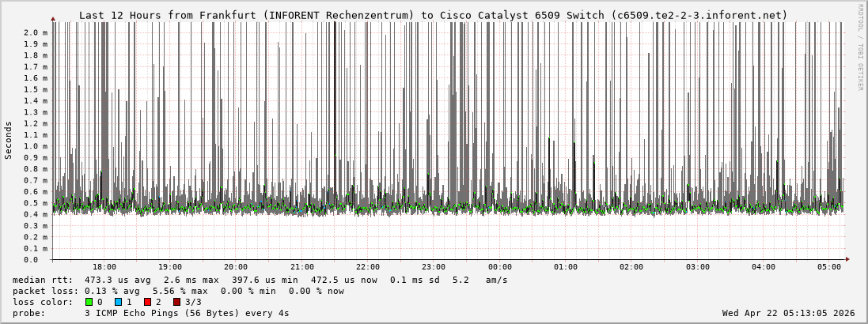
Task: Click the 18:00 time axis label
Action: point(104,267)
